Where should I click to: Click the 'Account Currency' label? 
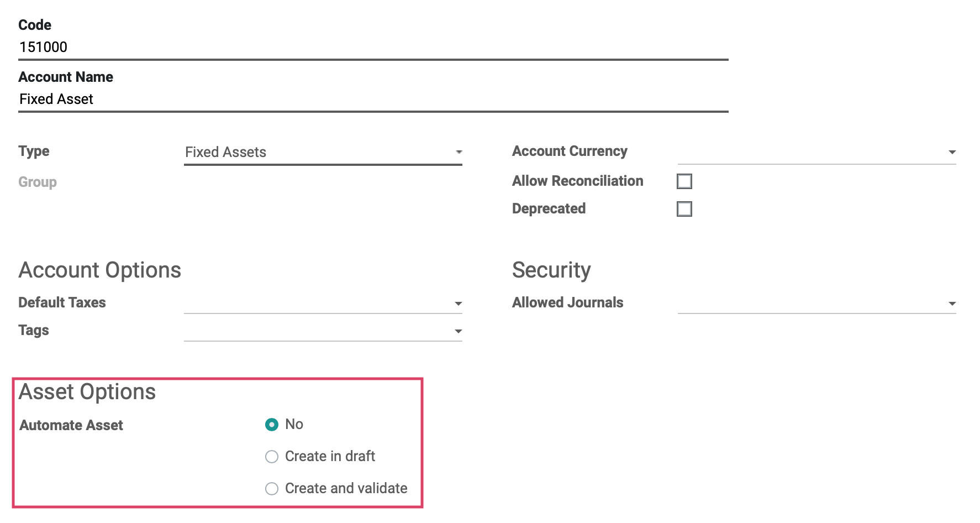click(570, 151)
